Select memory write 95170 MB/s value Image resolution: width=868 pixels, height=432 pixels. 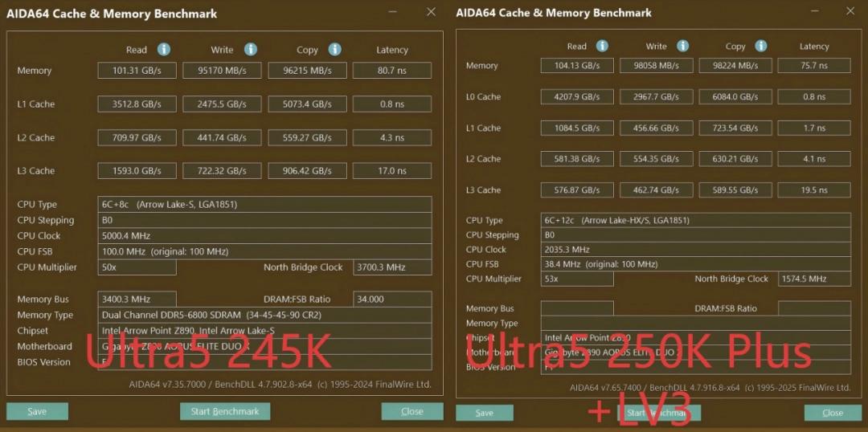tap(223, 70)
